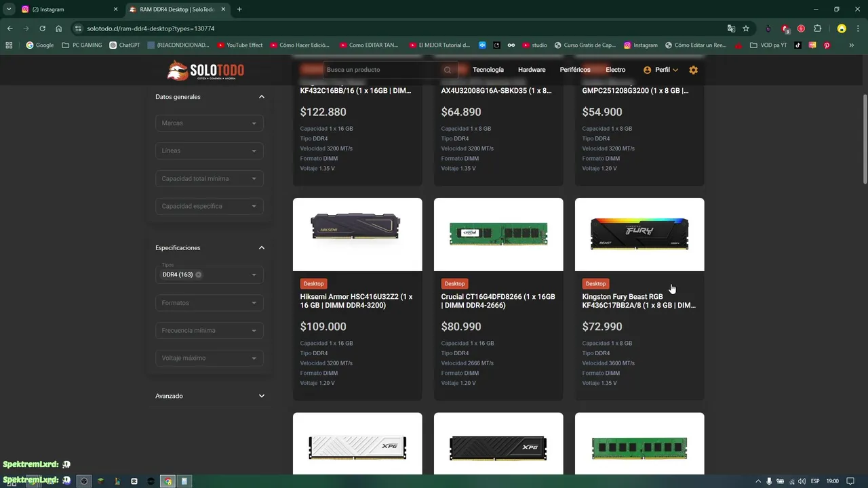The image size is (868, 488).
Task: Open the Pinterest bookmark icon
Action: click(827, 45)
